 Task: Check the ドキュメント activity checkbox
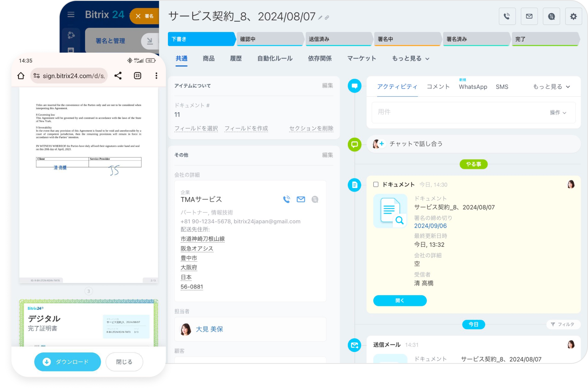tap(376, 184)
